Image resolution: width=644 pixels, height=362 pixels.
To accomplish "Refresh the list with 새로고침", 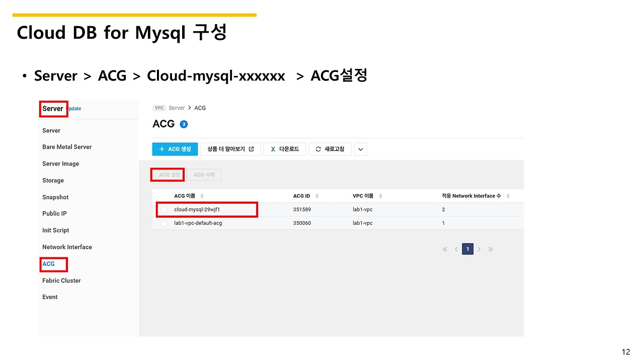I will click(x=330, y=149).
